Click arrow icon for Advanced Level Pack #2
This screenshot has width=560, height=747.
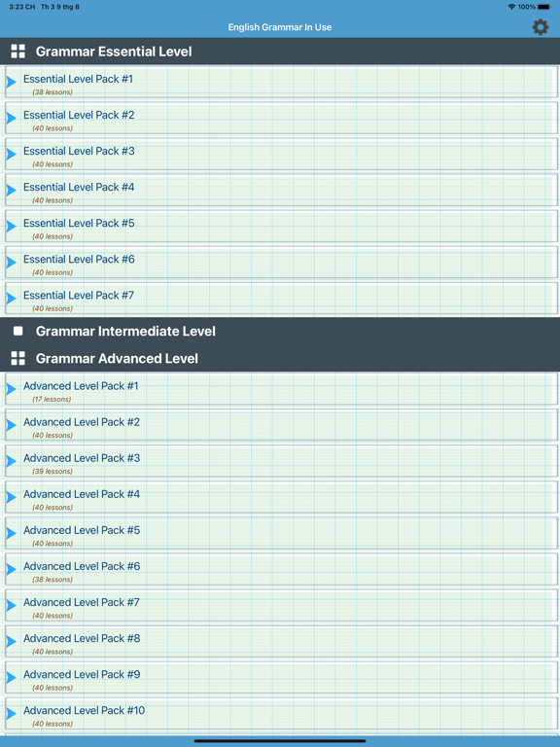tap(11, 425)
